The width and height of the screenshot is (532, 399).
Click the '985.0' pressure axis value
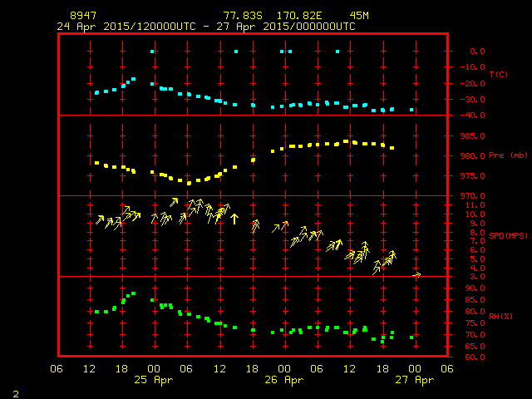point(473,136)
